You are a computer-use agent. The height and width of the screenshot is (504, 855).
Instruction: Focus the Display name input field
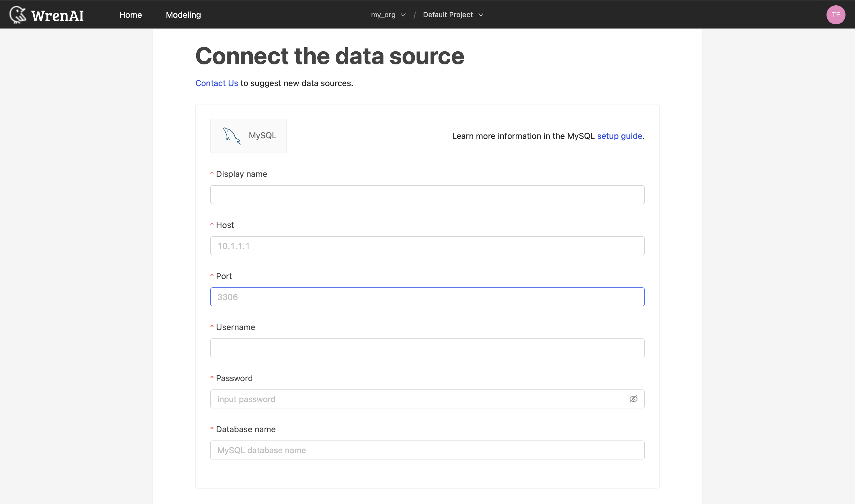(427, 195)
